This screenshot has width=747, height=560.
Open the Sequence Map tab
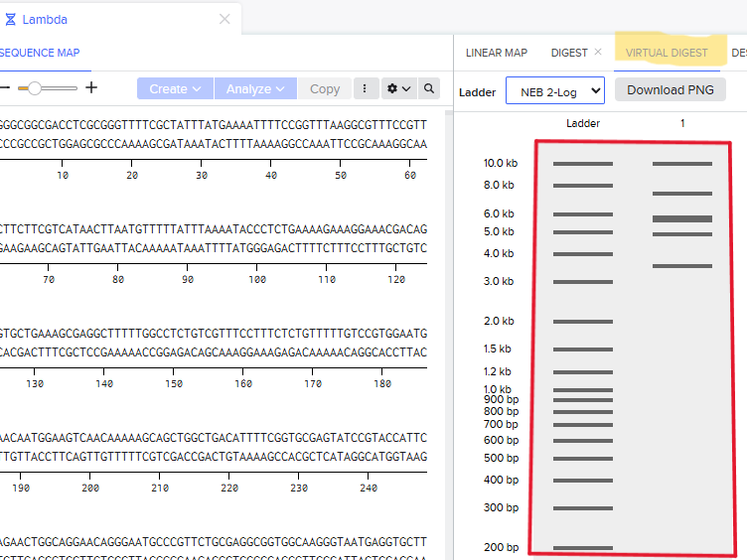coord(40,53)
